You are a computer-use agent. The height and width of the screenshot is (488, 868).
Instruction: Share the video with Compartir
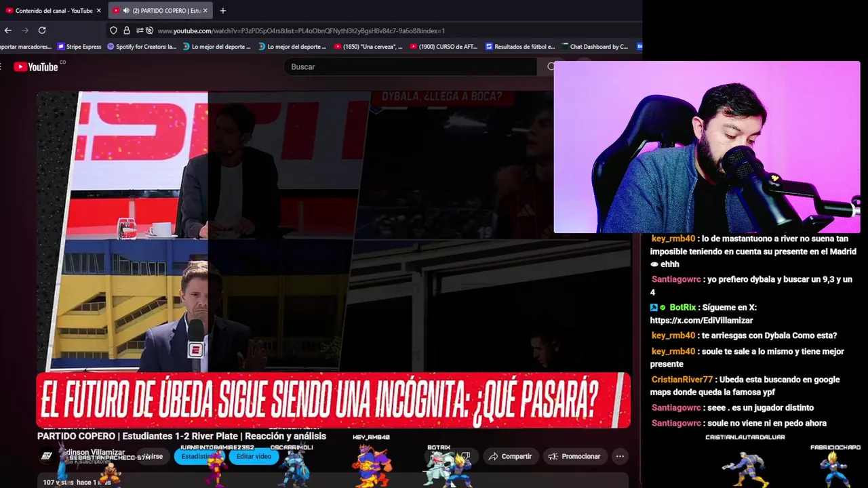pos(510,456)
